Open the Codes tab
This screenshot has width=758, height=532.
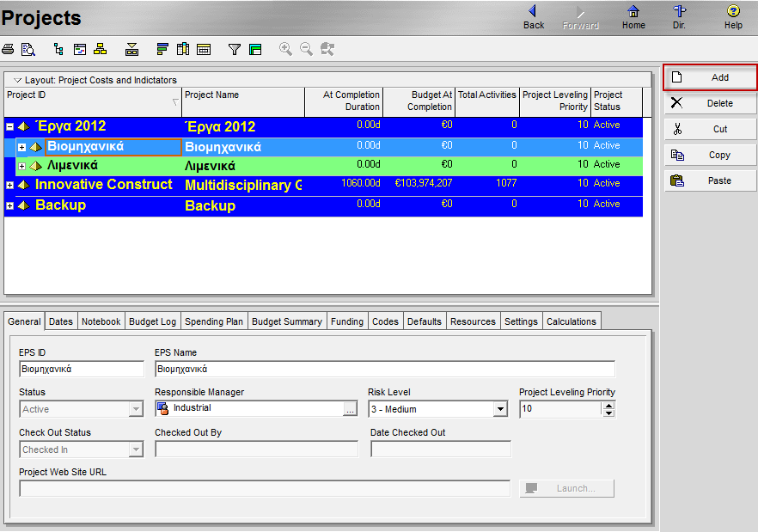pos(385,321)
